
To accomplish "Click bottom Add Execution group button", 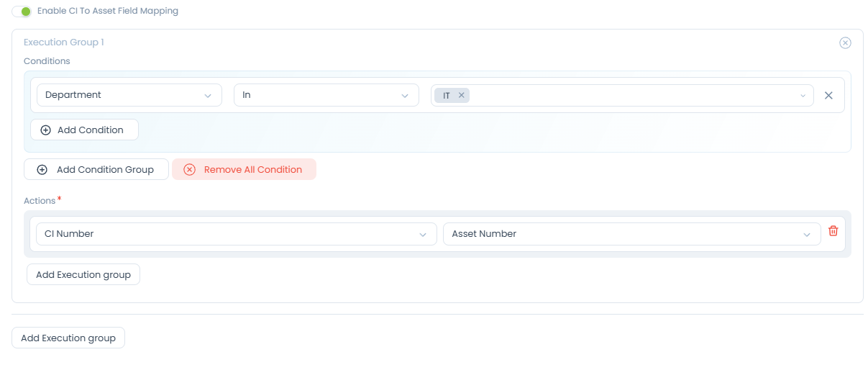I will tap(68, 338).
